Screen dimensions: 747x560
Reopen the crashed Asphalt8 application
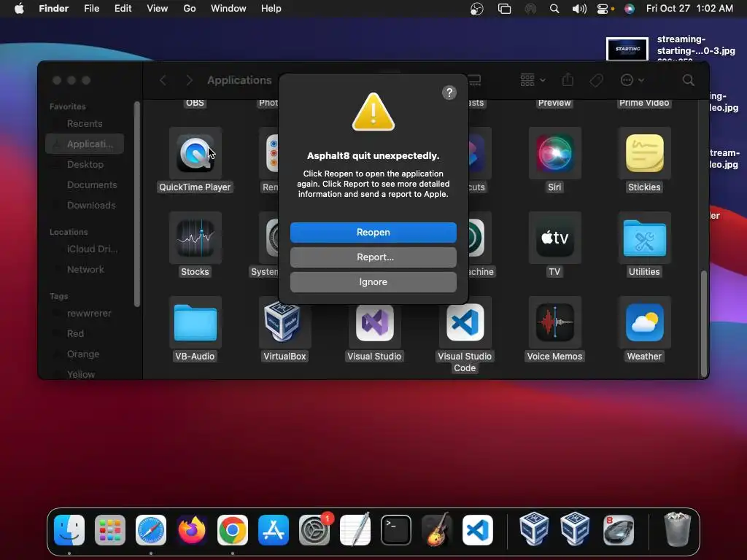coord(373,233)
